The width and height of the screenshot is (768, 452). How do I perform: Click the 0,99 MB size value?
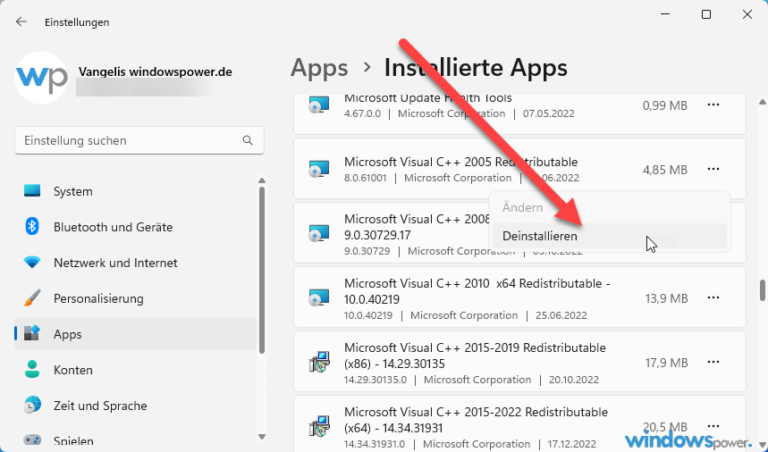(665, 106)
